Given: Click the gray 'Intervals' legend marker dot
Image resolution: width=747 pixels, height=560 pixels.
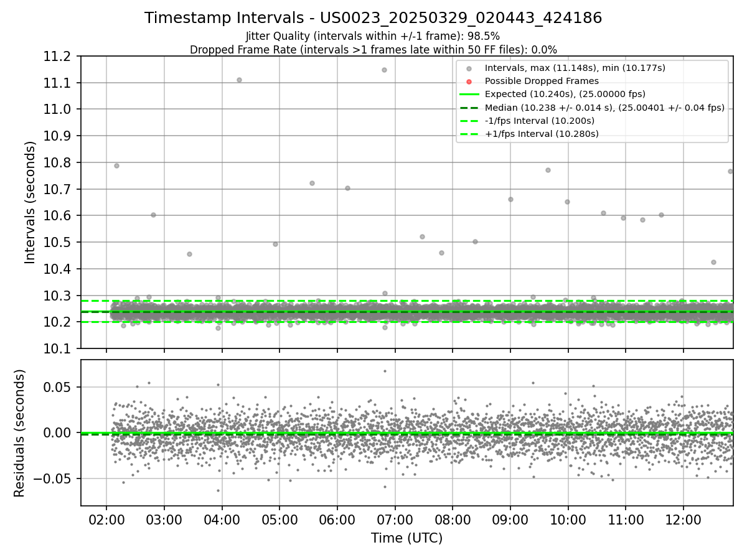Looking at the screenshot, I should coord(469,68).
